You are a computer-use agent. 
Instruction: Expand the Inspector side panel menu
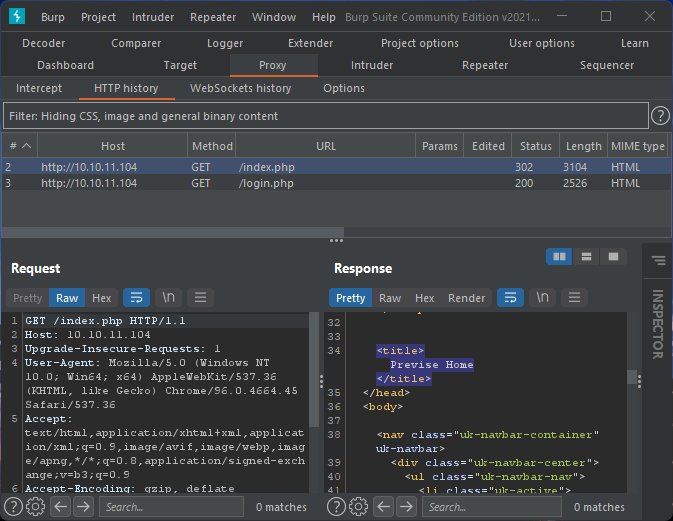tap(657, 261)
